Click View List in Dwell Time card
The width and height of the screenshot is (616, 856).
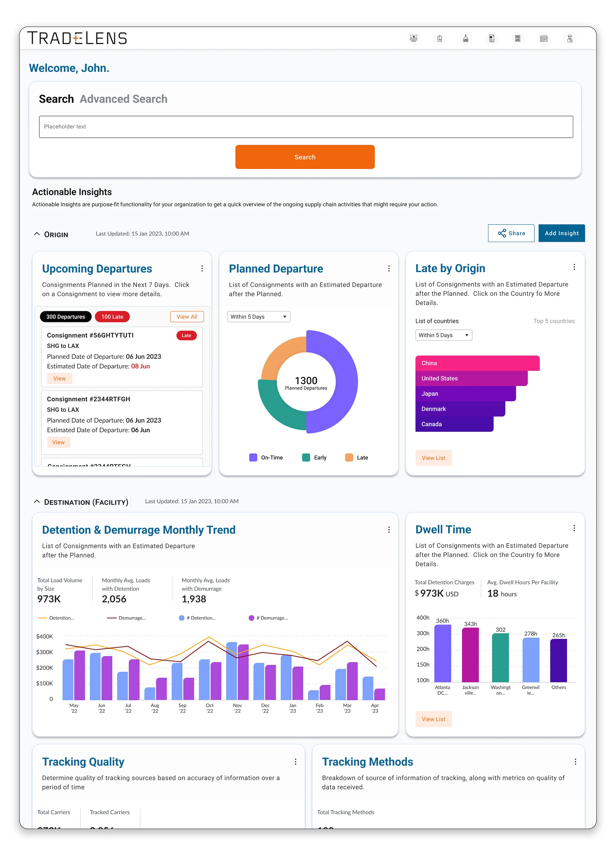click(x=433, y=719)
